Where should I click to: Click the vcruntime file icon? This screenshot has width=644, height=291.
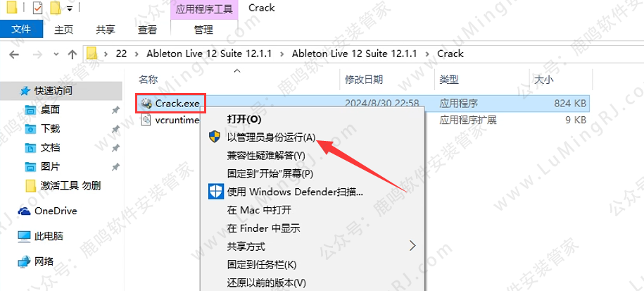coord(146,120)
